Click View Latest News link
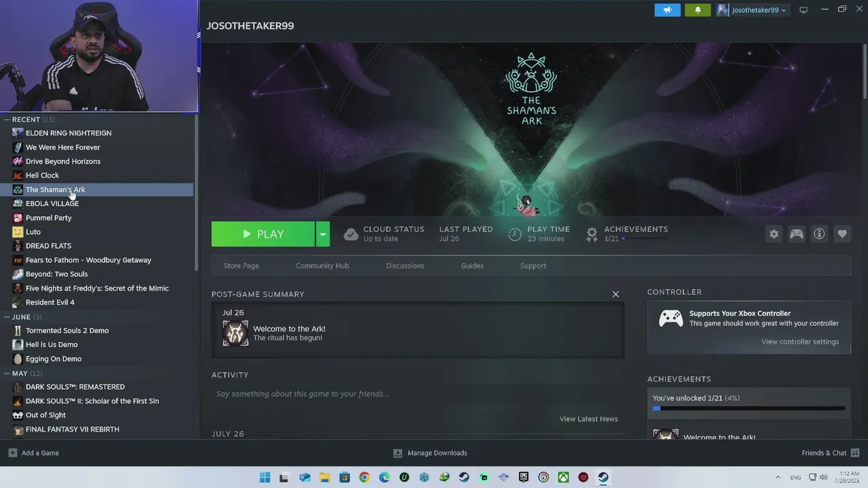Viewport: 868px width, 488px height. click(x=589, y=419)
